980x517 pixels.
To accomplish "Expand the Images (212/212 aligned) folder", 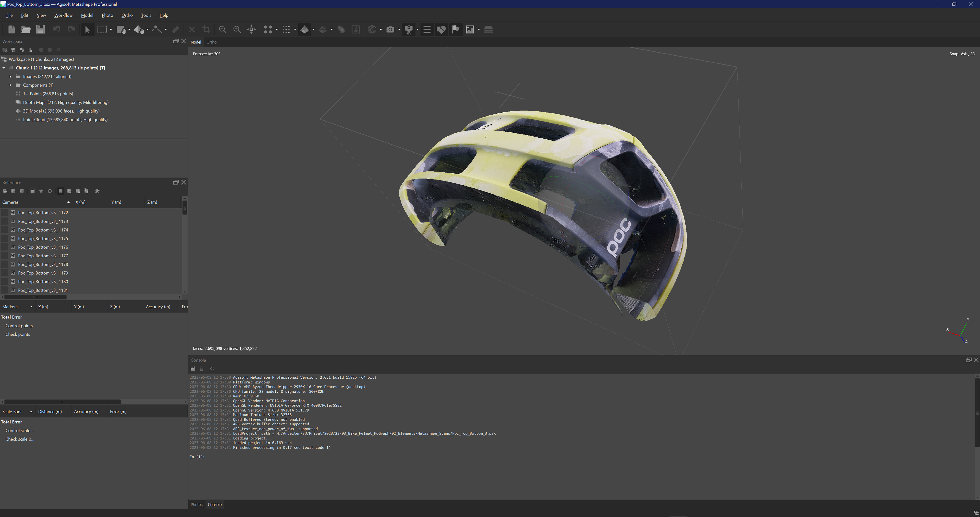I will pos(11,77).
